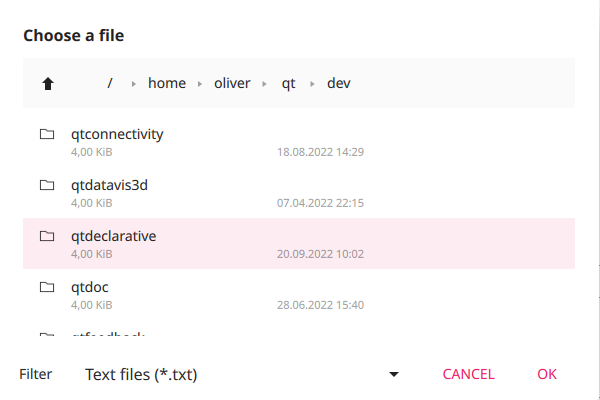
Task: Go to root '/' in breadcrumb
Action: [x=110, y=83]
